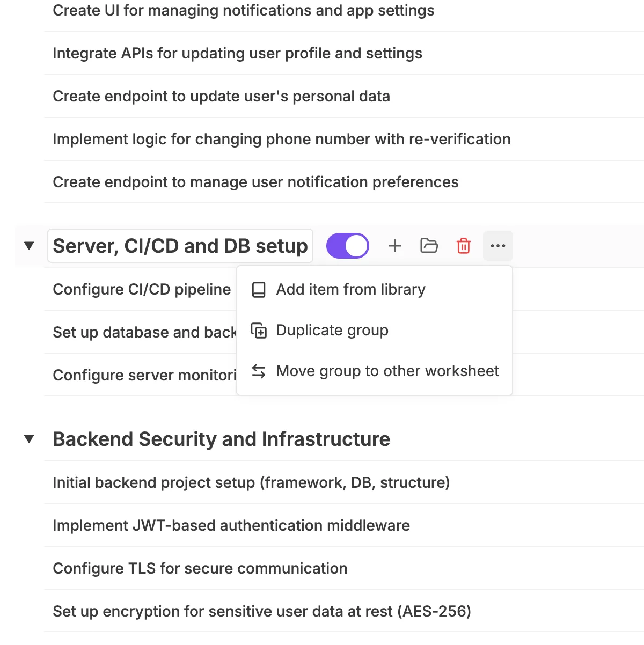This screenshot has height=645, width=644.
Task: Click "Configure TLS for secure communication" row
Action: pyautogui.click(x=200, y=568)
